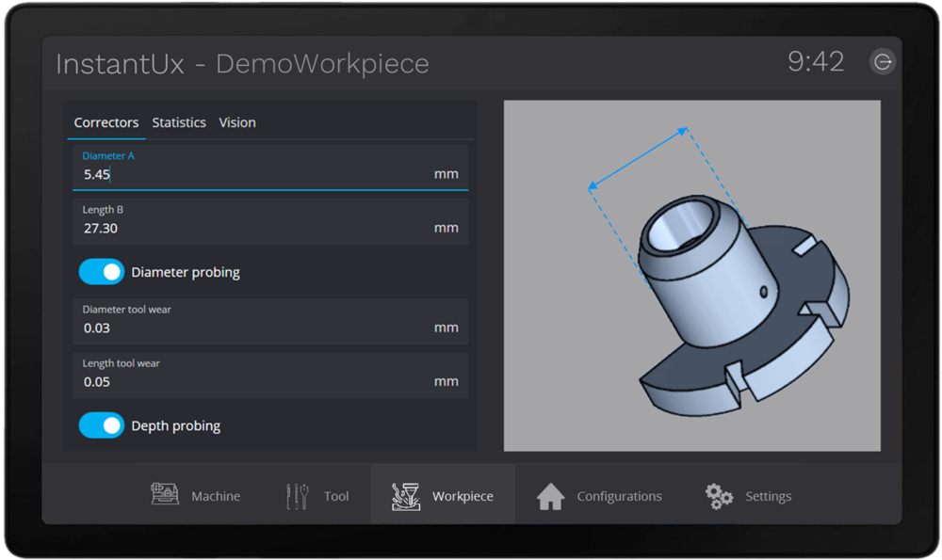942x560 pixels.
Task: Turn off the Depth probing toggle
Action: 102,425
